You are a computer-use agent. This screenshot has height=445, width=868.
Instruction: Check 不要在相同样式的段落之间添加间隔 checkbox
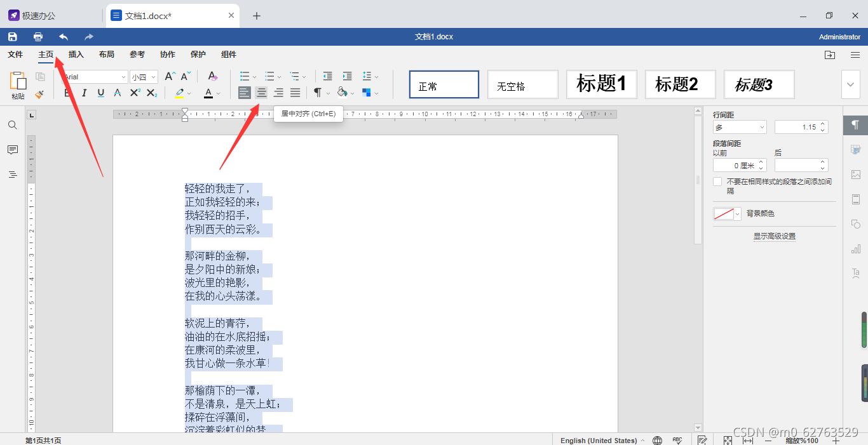click(717, 182)
